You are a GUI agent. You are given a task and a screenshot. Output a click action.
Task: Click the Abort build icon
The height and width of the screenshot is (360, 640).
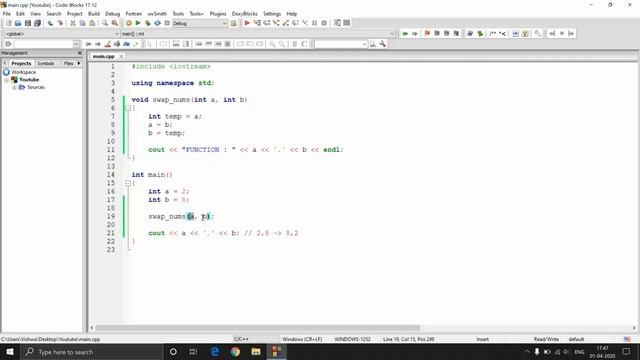tap(167, 23)
